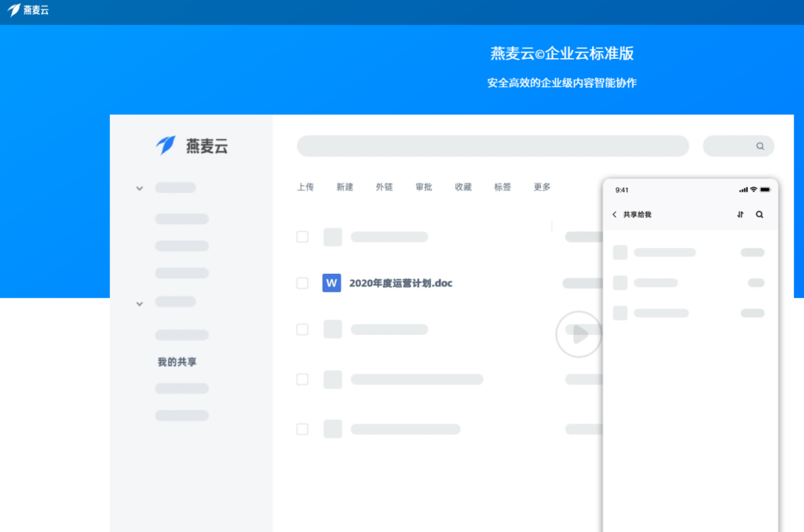Click the 新建 (New) button
The width and height of the screenshot is (804, 532).
click(345, 187)
